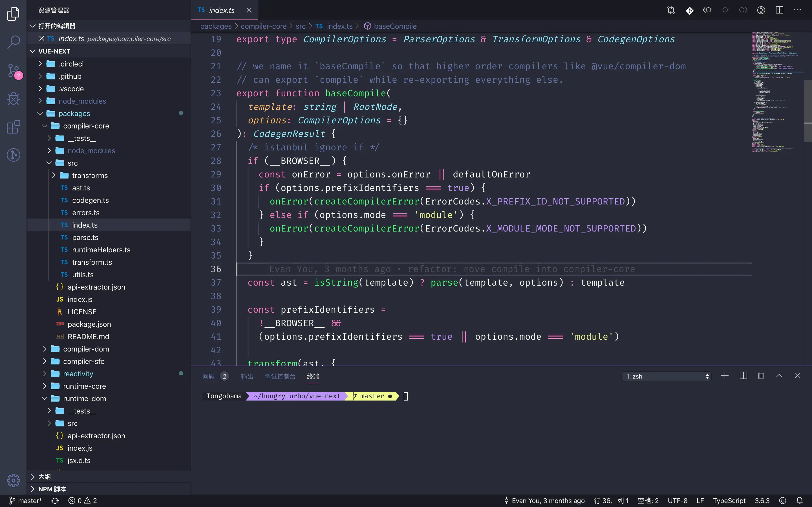Switch to the 调试控制台 tab
The height and width of the screenshot is (507, 812).
(x=280, y=376)
